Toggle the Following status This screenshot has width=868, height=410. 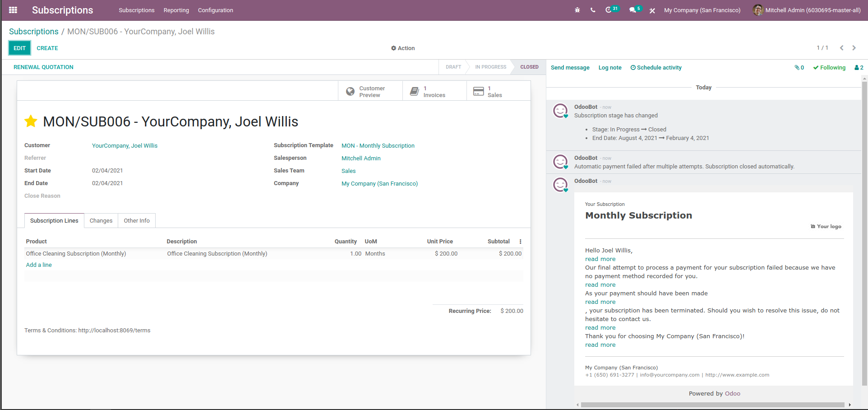829,68
